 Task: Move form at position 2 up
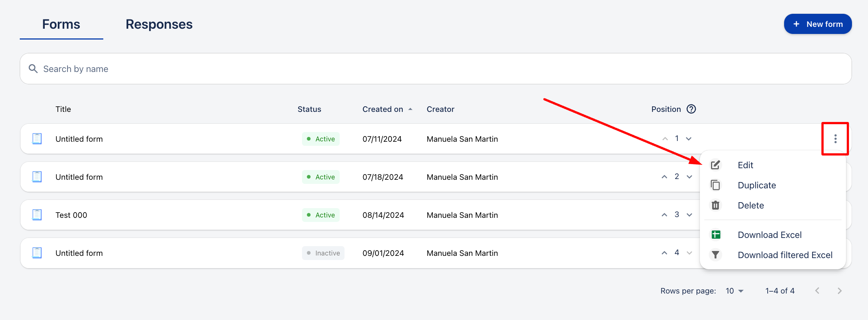point(664,177)
